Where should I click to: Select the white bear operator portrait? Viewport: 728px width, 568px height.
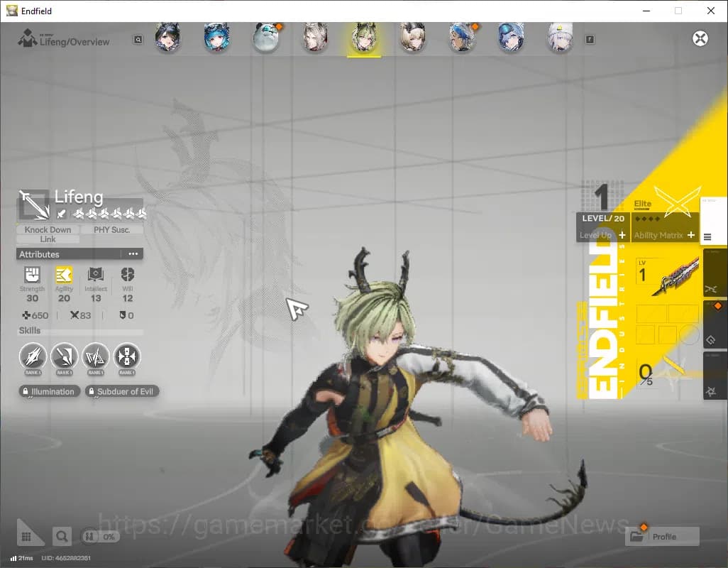[x=266, y=38]
